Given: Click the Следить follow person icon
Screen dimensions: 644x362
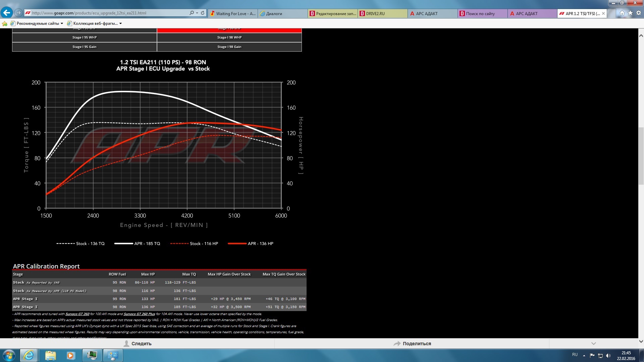Looking at the screenshot, I should point(126,344).
